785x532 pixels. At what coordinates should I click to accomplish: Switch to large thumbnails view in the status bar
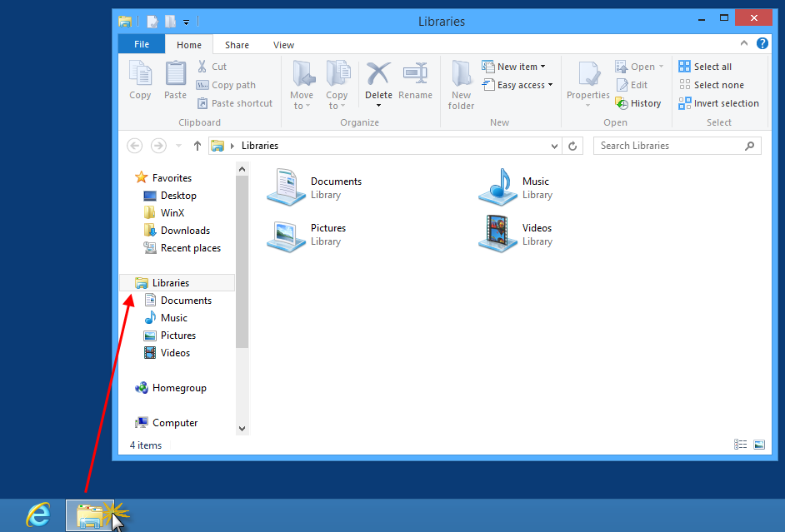pyautogui.click(x=758, y=444)
